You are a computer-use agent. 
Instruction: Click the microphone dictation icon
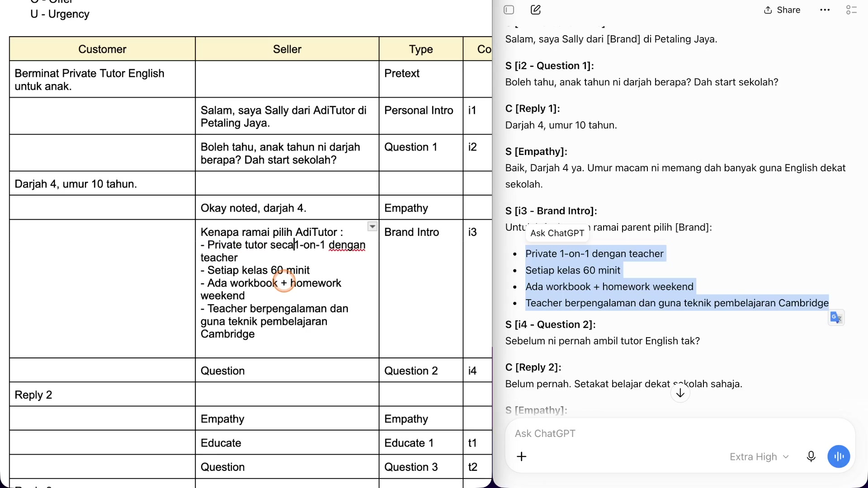point(811,456)
